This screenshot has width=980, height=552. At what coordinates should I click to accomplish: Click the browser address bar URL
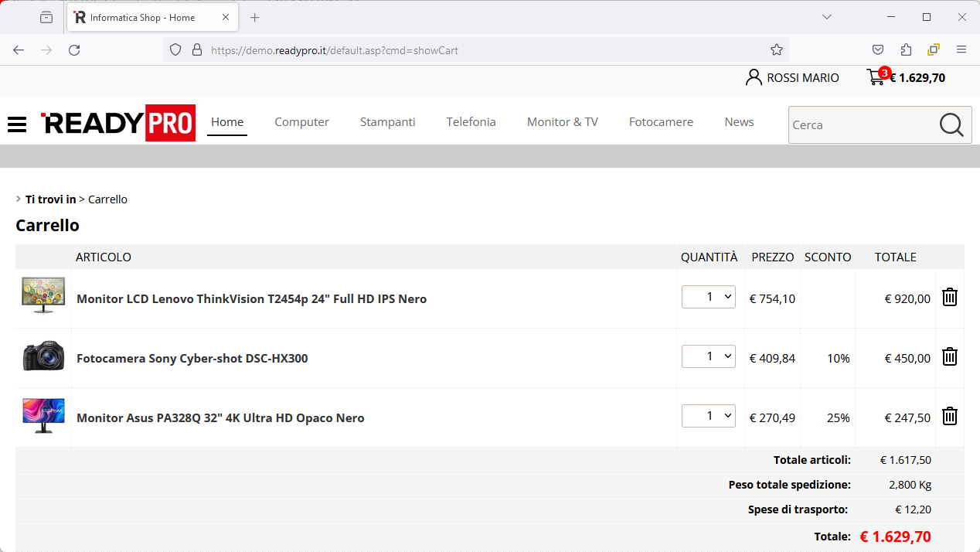pos(335,50)
